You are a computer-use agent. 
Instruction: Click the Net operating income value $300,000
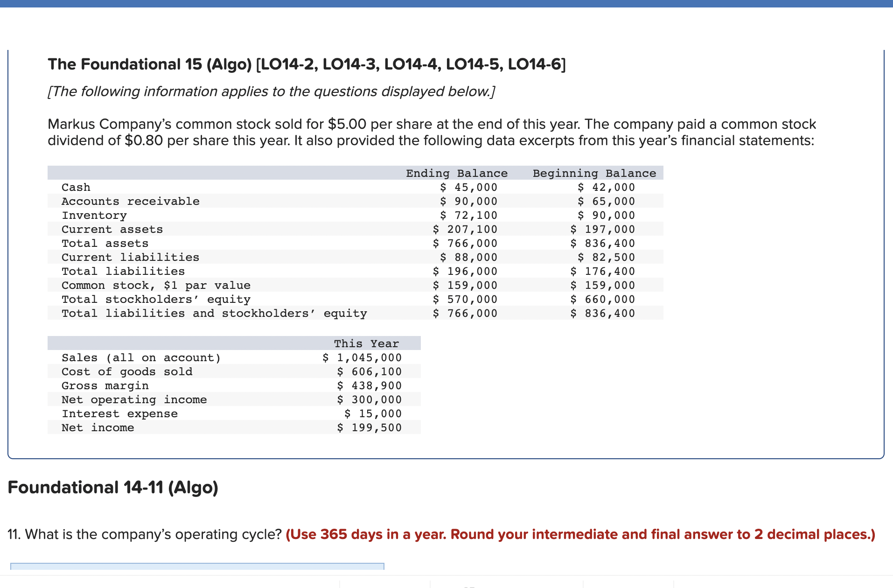click(x=370, y=399)
